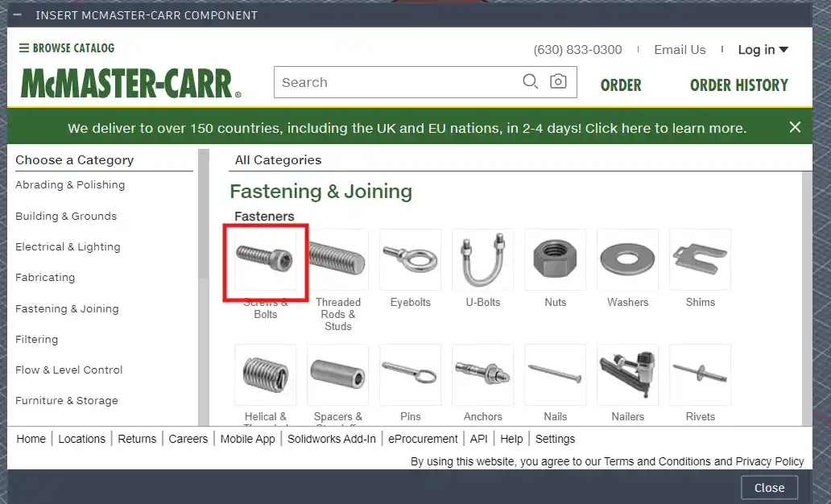This screenshot has height=504, width=831.
Task: Open the Settings footer link
Action: point(555,439)
